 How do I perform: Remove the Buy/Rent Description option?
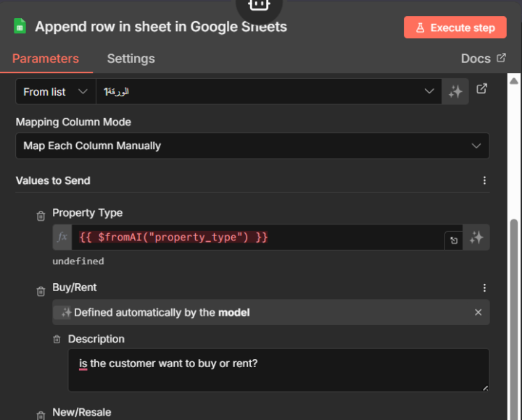click(57, 339)
